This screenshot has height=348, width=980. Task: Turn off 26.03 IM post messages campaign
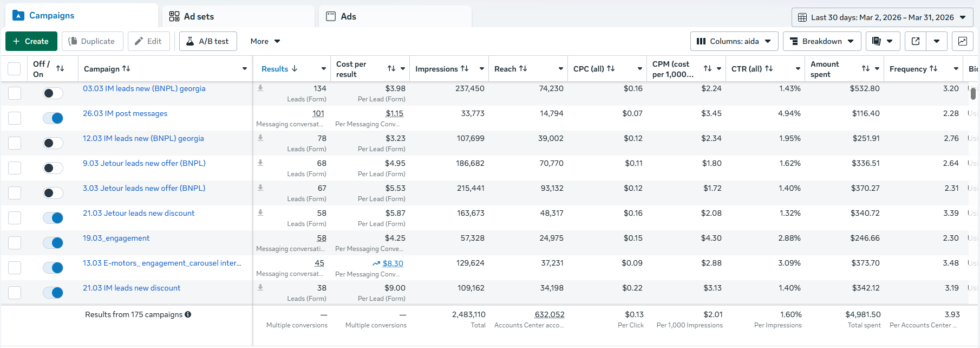coord(53,118)
